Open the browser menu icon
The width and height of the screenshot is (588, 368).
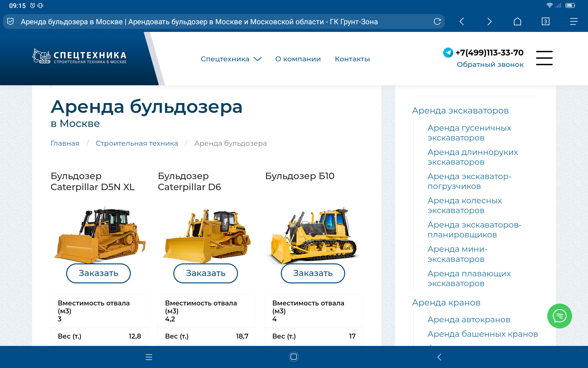pyautogui.click(x=574, y=21)
